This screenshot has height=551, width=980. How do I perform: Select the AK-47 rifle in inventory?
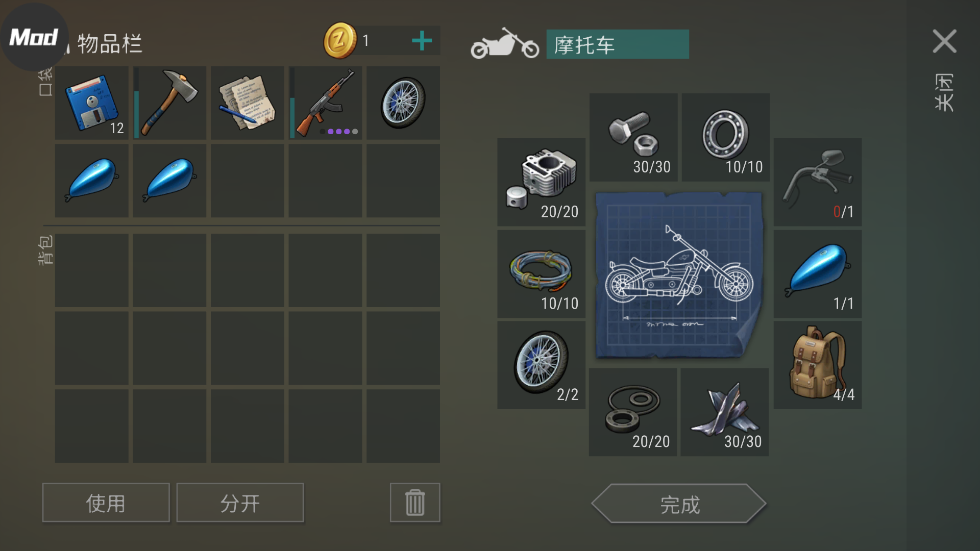tap(325, 103)
